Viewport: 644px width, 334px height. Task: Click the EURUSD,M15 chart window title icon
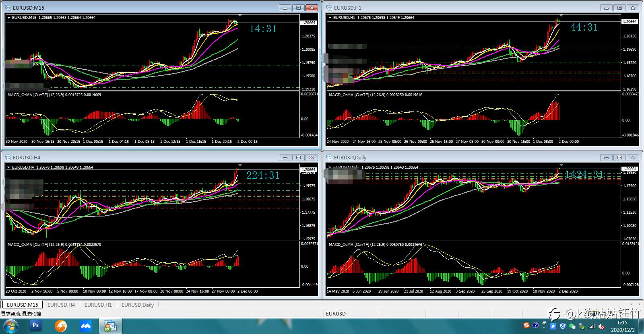coord(8,8)
